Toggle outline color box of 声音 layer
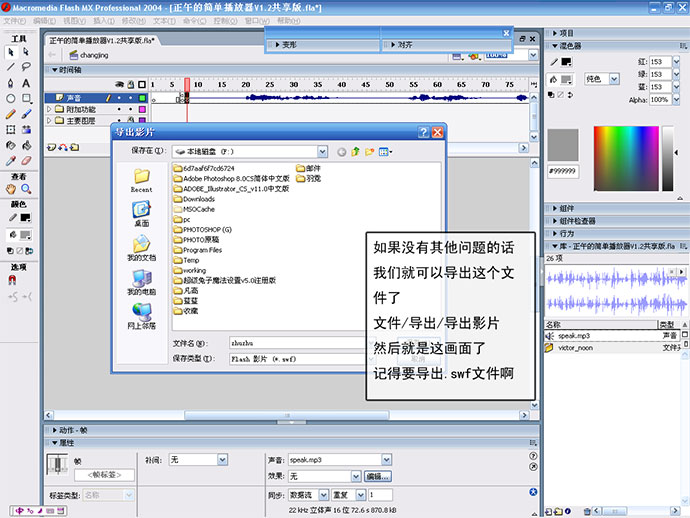 tap(142, 98)
